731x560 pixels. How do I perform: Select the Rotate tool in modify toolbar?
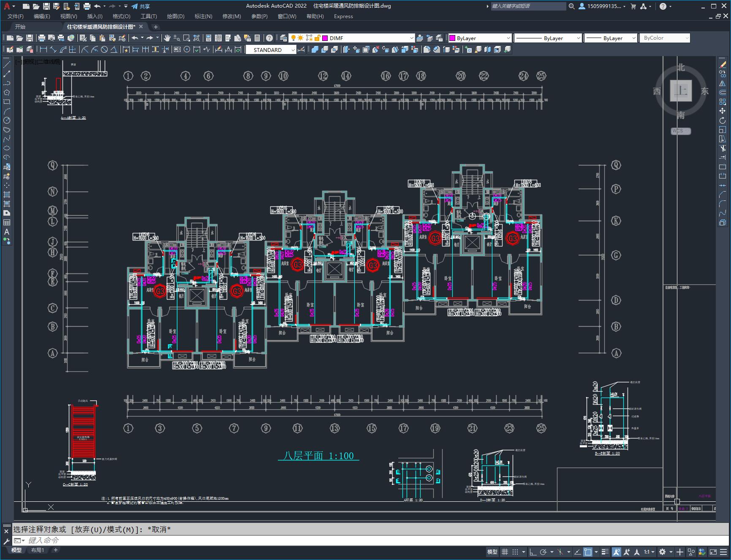click(723, 120)
